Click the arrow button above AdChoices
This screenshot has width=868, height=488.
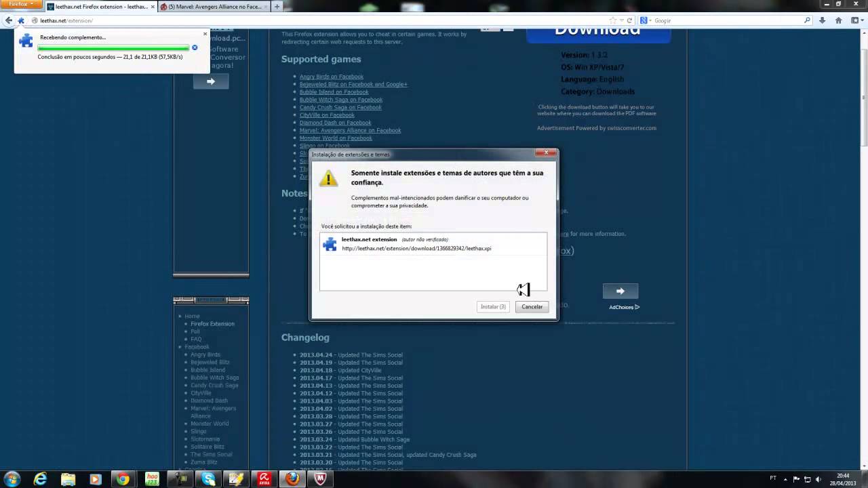620,291
